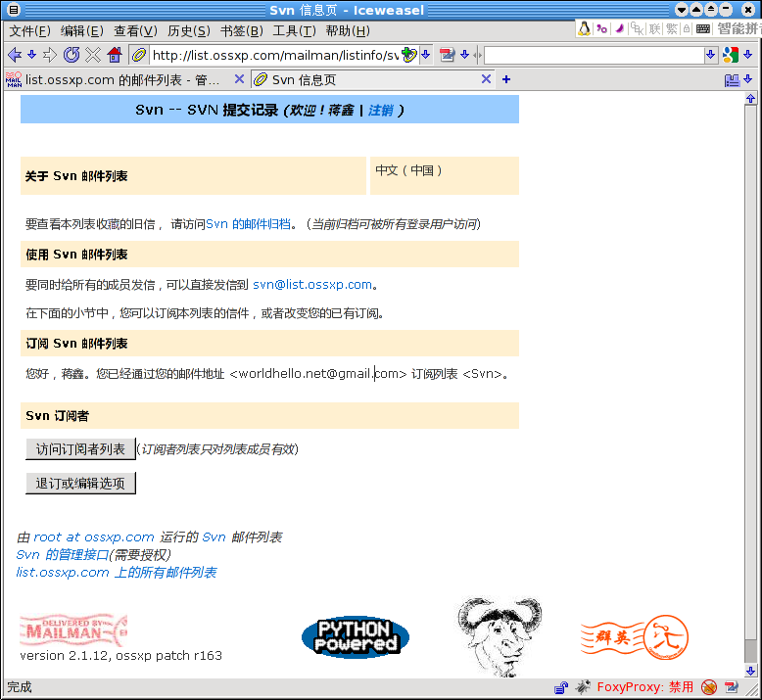Click the crescent moon icon in input bar
The width and height of the screenshot is (762, 700).
(x=619, y=28)
